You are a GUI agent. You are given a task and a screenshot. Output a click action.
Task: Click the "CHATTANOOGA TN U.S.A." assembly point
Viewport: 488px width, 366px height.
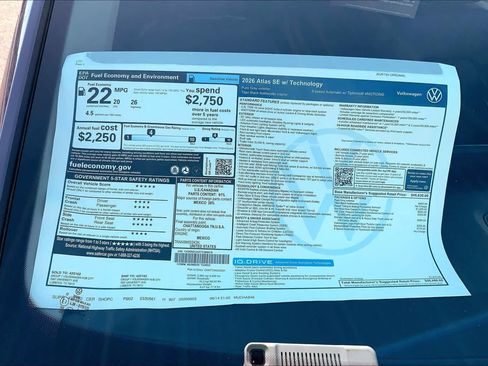tap(204, 226)
